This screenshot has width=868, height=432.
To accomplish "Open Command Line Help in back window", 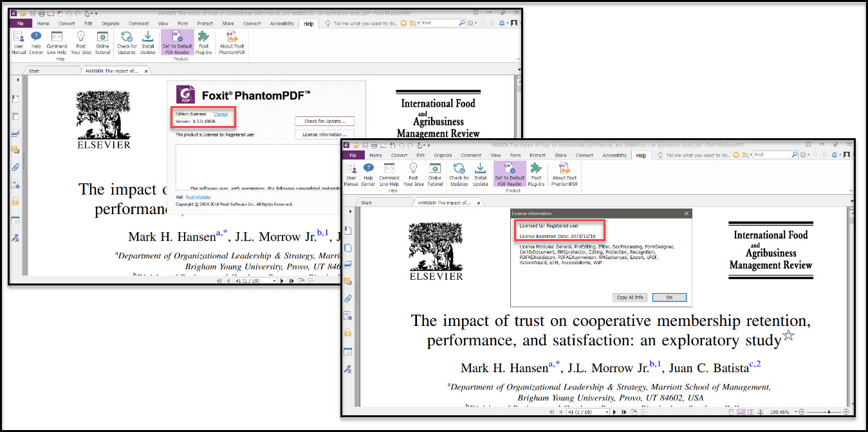I will coord(57,42).
